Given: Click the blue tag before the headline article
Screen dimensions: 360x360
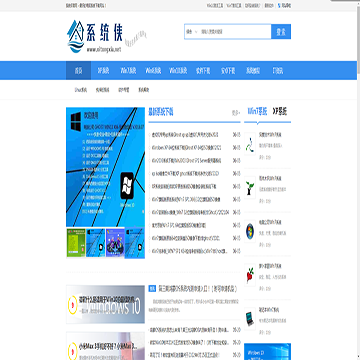Looking at the screenshot, I should click(x=152, y=289).
